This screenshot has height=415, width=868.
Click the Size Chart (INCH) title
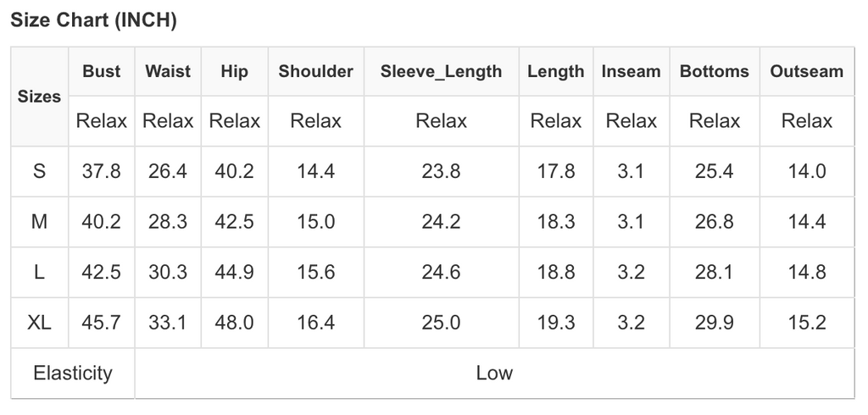(93, 21)
